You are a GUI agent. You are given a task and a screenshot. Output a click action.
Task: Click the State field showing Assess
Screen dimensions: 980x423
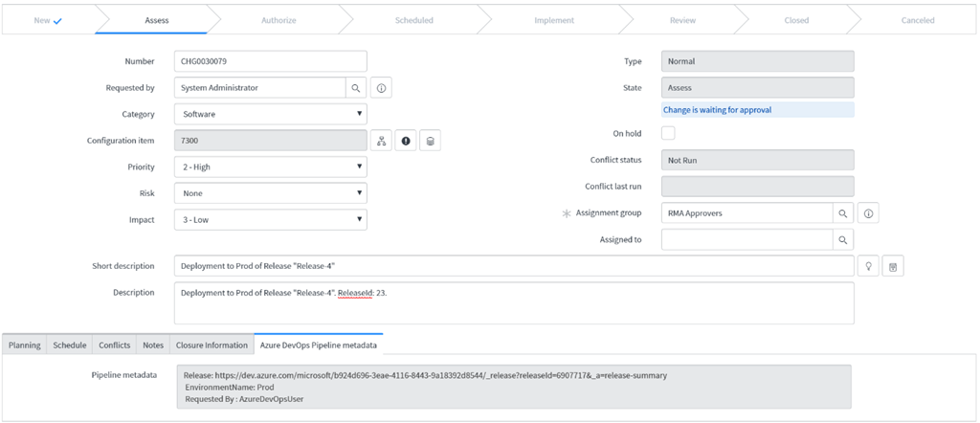[758, 88]
